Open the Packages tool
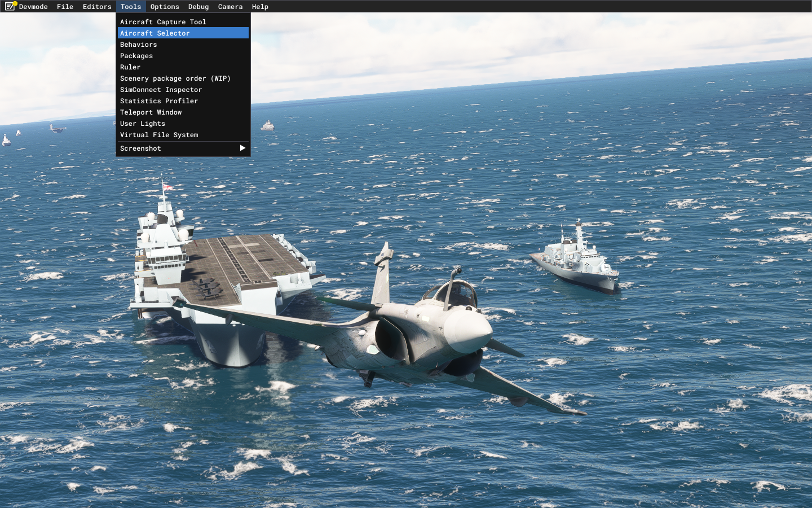 [x=183, y=56]
